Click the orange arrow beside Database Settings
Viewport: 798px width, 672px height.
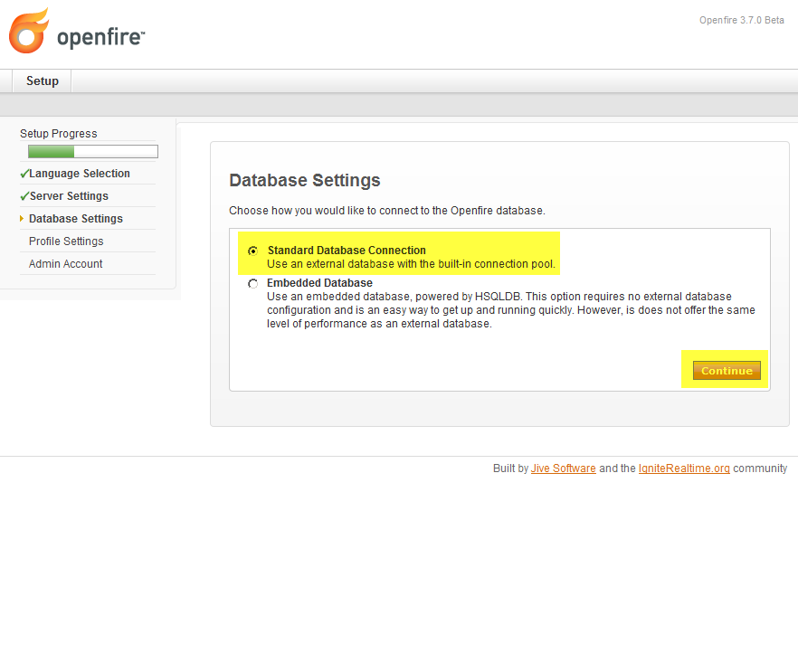[22, 219]
